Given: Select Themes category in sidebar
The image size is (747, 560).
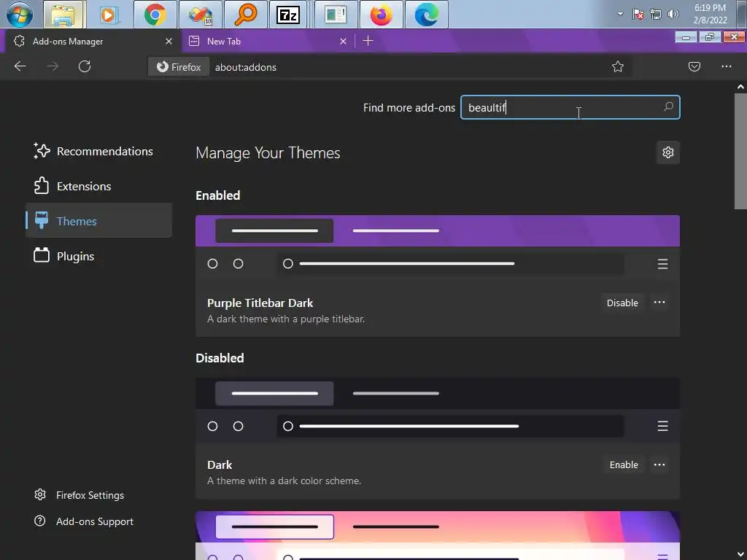Looking at the screenshot, I should coord(99,221).
